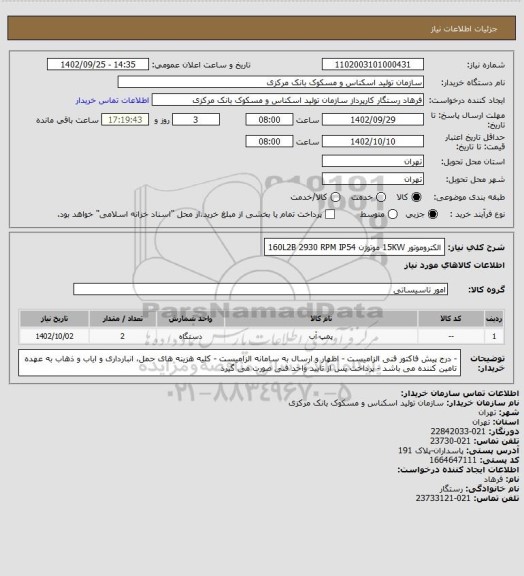Image resolution: width=524 pixels, height=576 pixels.
Task: Click the request creator name field
Action: (288, 100)
